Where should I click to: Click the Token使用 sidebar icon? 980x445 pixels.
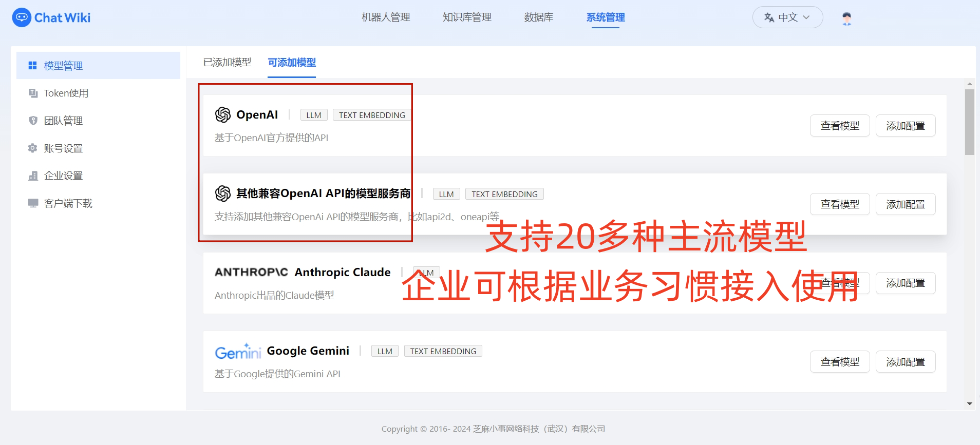(x=33, y=93)
